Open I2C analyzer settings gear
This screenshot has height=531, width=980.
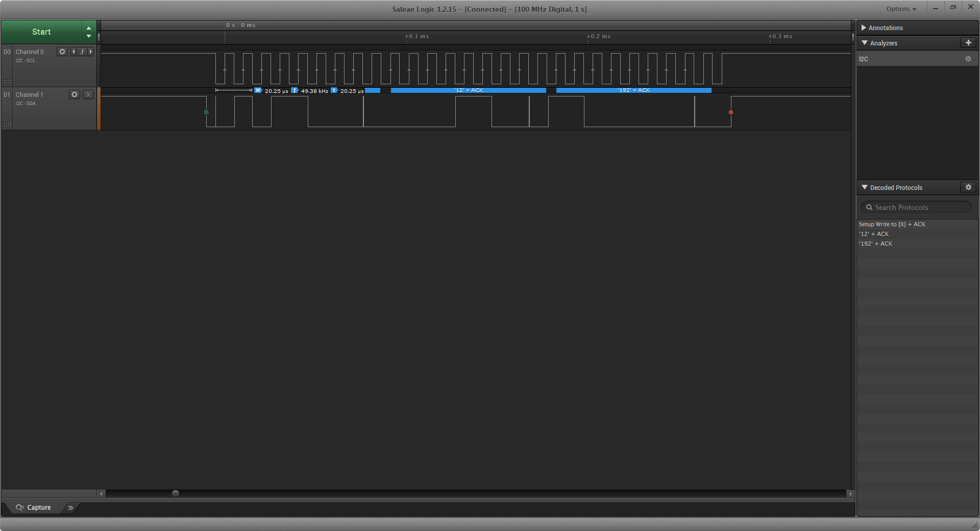pos(968,59)
